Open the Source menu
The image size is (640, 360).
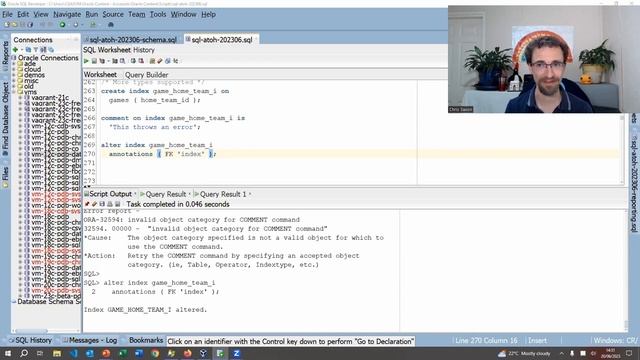113,14
